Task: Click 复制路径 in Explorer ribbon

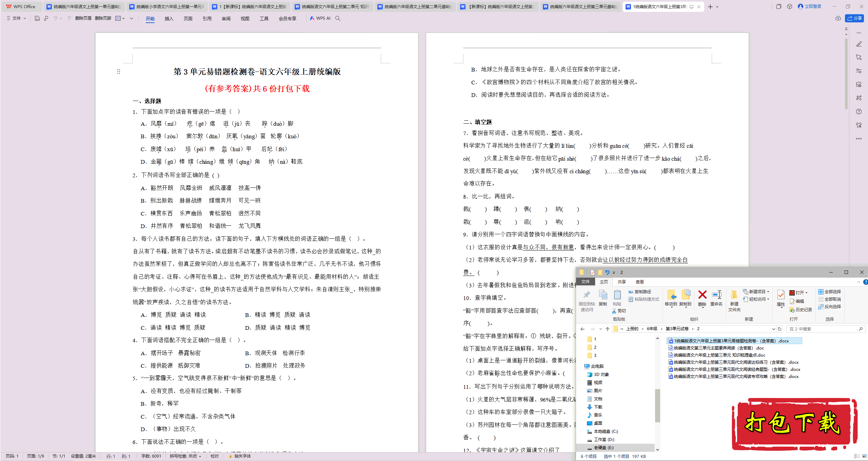Action: coord(639,292)
